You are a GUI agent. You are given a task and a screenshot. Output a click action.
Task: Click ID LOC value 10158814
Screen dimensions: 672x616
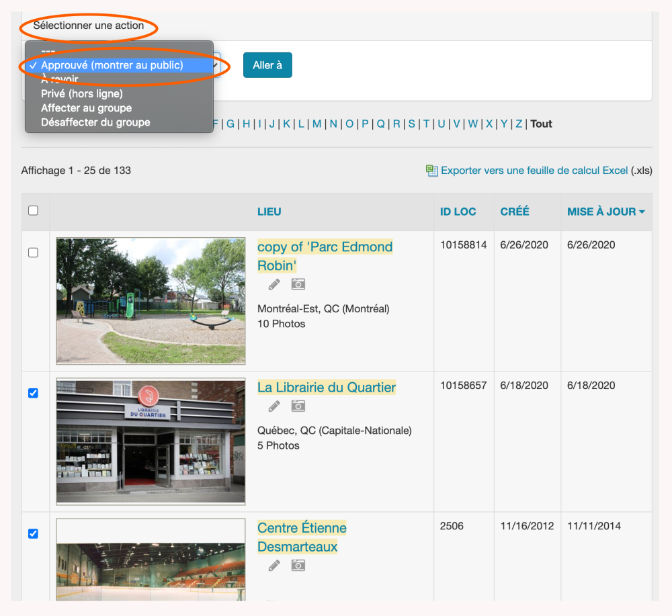coord(463,245)
